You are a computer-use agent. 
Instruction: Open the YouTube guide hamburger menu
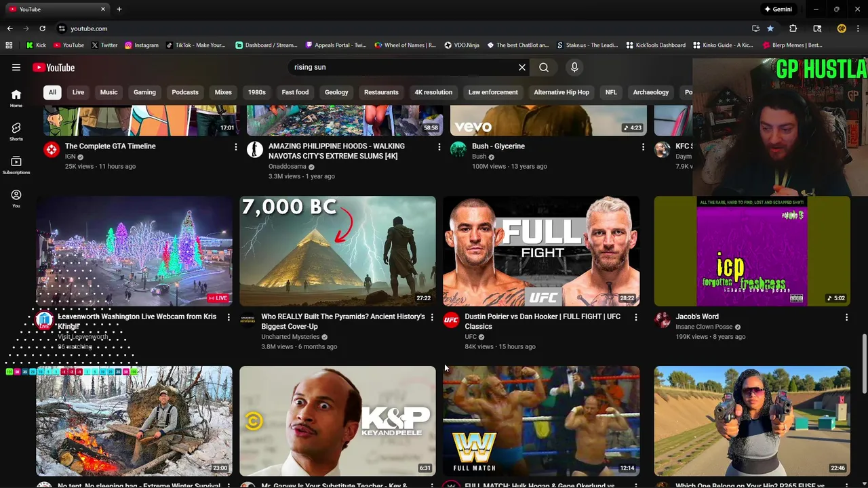pyautogui.click(x=16, y=67)
